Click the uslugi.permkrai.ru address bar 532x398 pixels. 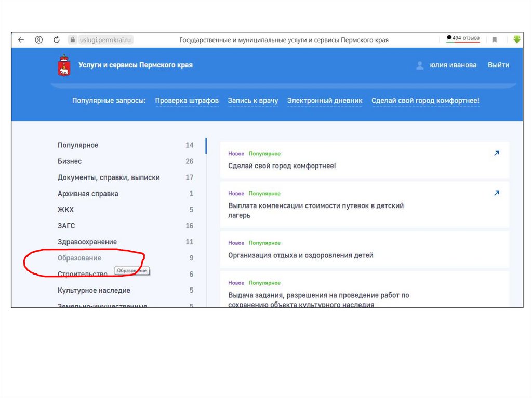pyautogui.click(x=107, y=40)
